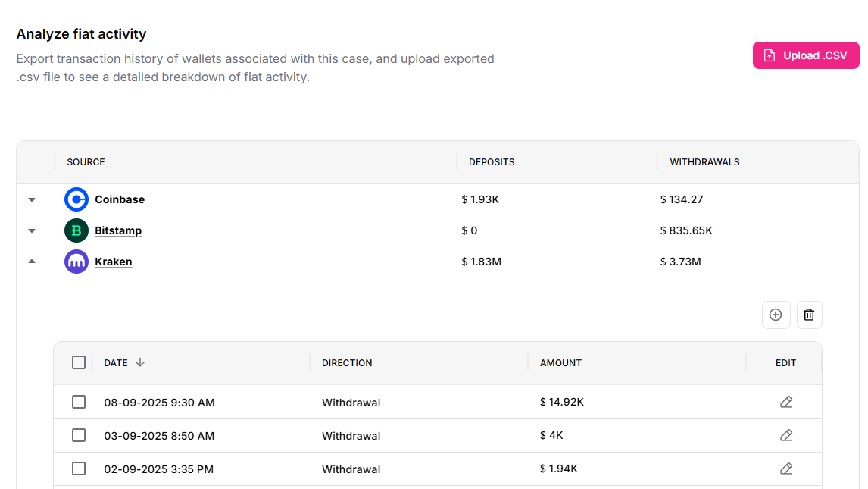Click the DATE column header
Screen dimensions: 868x489
(116, 362)
